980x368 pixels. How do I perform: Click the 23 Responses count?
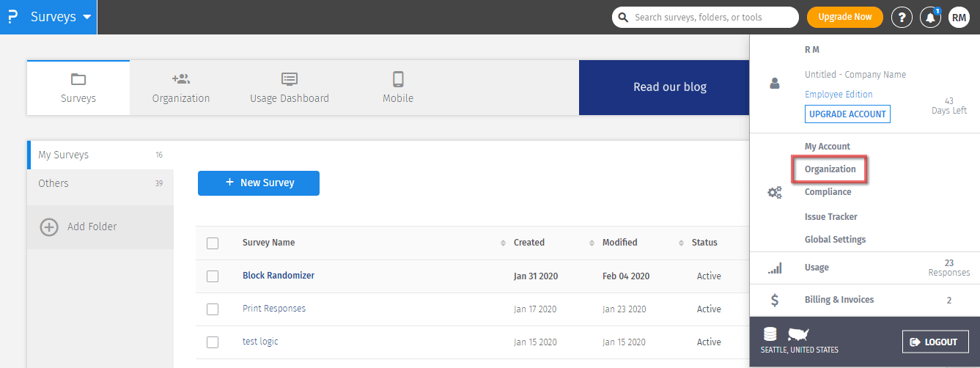tap(949, 268)
